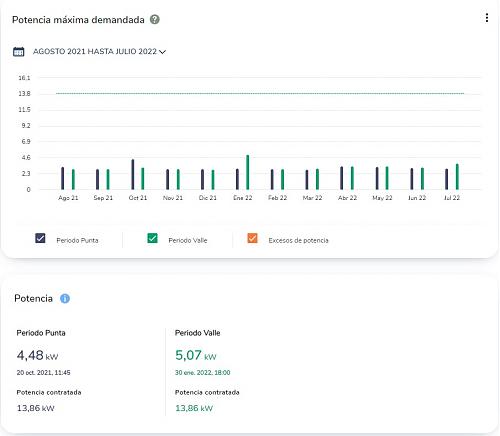Uncheck the Periodo Valle checkbox

152,238
